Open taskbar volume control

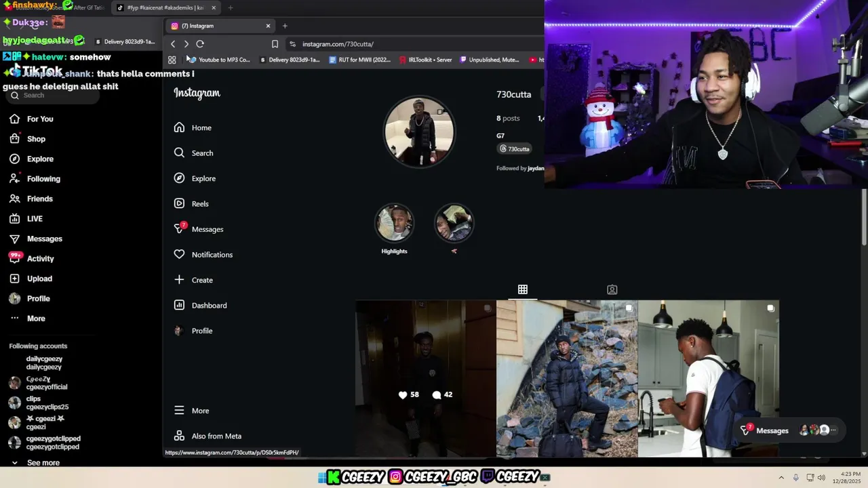(x=821, y=478)
